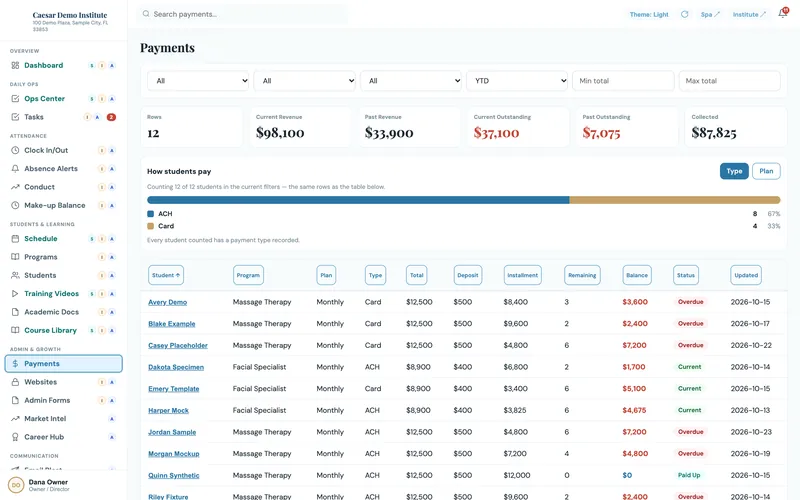Open the second All filter dropdown
The height and width of the screenshot is (500, 800).
pyautogui.click(x=304, y=81)
